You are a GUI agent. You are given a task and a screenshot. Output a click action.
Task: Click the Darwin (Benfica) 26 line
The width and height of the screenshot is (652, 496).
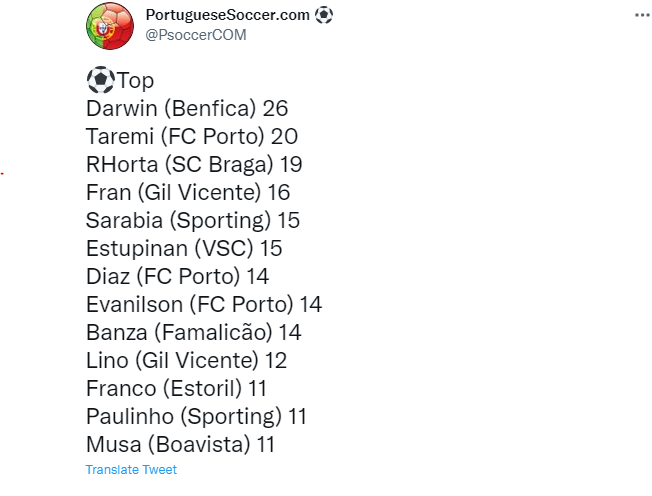[187, 109]
